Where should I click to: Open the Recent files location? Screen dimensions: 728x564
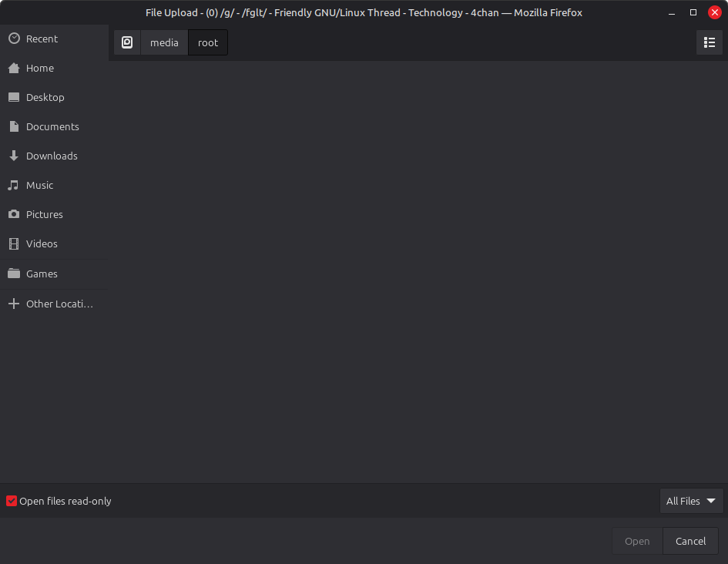(54, 39)
